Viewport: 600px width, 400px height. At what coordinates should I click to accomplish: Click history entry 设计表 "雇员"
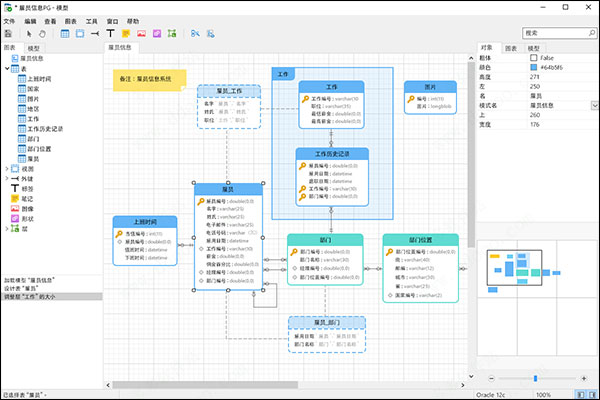point(21,288)
